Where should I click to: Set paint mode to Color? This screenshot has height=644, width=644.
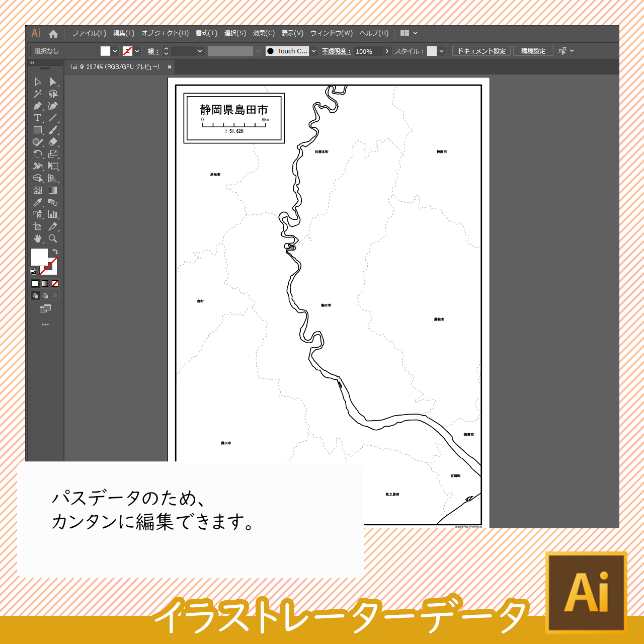coord(35,284)
